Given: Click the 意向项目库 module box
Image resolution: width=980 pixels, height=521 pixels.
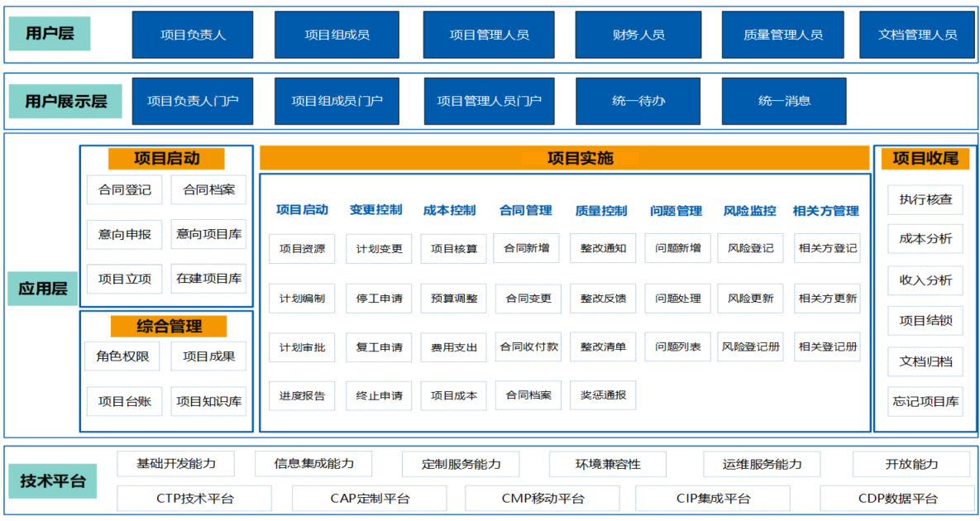Looking at the screenshot, I should [x=208, y=234].
